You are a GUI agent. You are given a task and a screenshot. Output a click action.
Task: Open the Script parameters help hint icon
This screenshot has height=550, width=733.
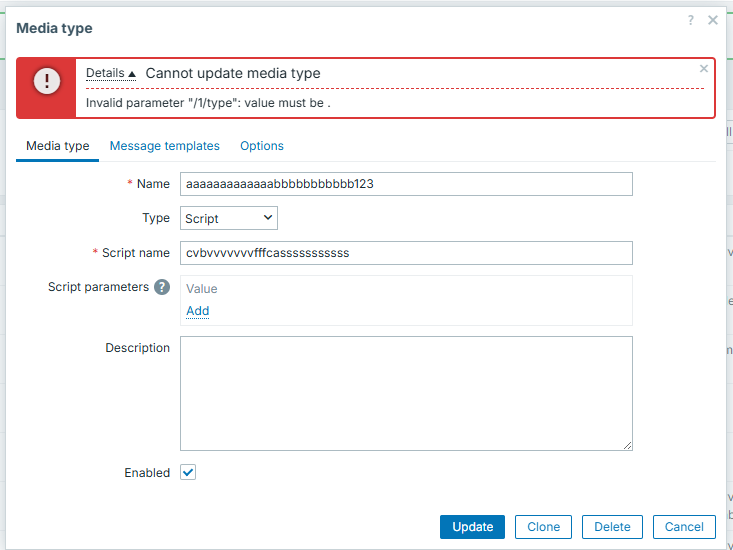[x=161, y=287]
